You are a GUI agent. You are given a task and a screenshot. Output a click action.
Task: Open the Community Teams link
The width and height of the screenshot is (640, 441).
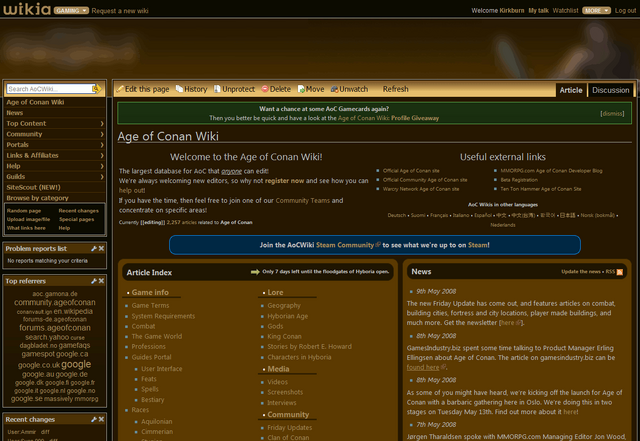tap(302, 200)
